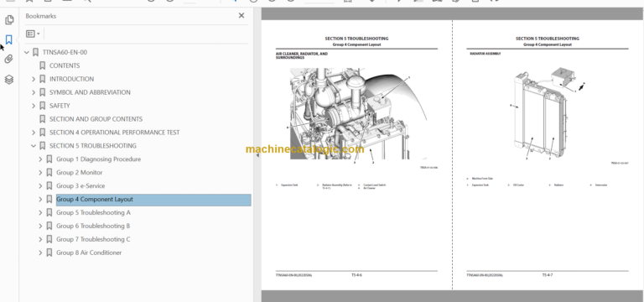Screen dimensions: 644x302
Task: Collapse navigation pane using divider arrow
Action: click(257, 155)
